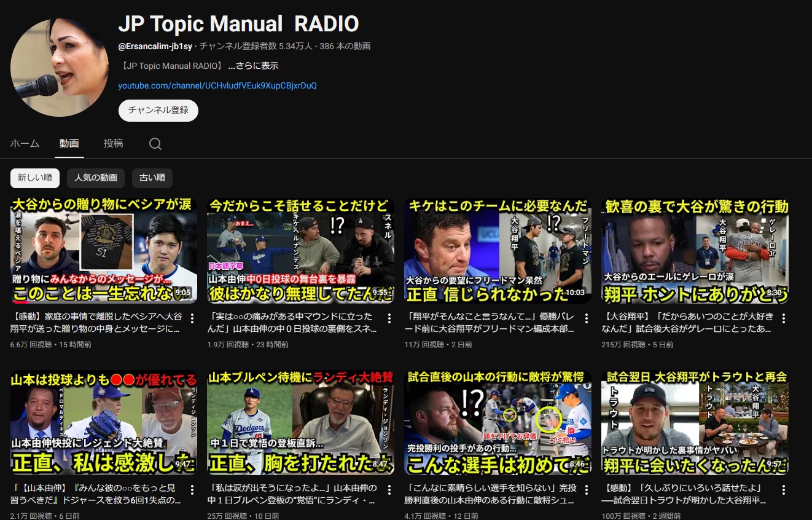Click the チャンネル登録 subscribe button

[158, 111]
